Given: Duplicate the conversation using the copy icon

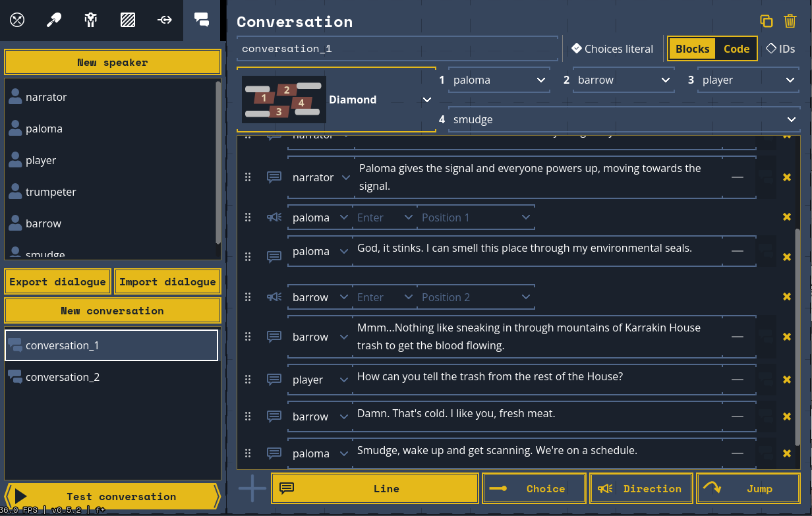Looking at the screenshot, I should tap(767, 21).
